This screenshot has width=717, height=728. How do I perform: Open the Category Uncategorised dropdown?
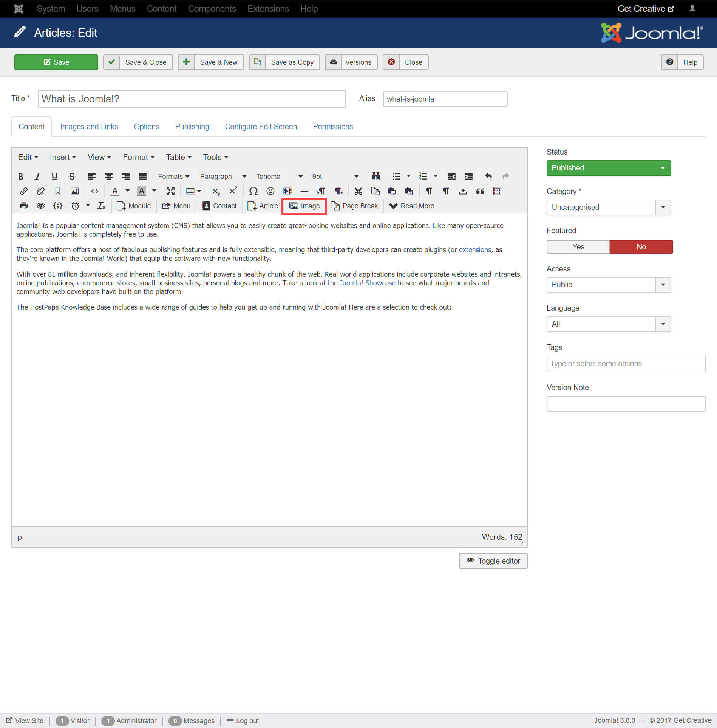tap(609, 208)
